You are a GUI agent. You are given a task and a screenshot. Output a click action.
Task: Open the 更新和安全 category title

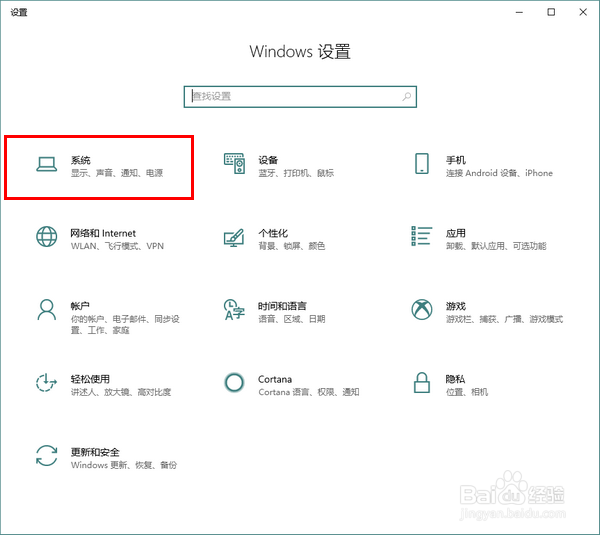(95, 452)
